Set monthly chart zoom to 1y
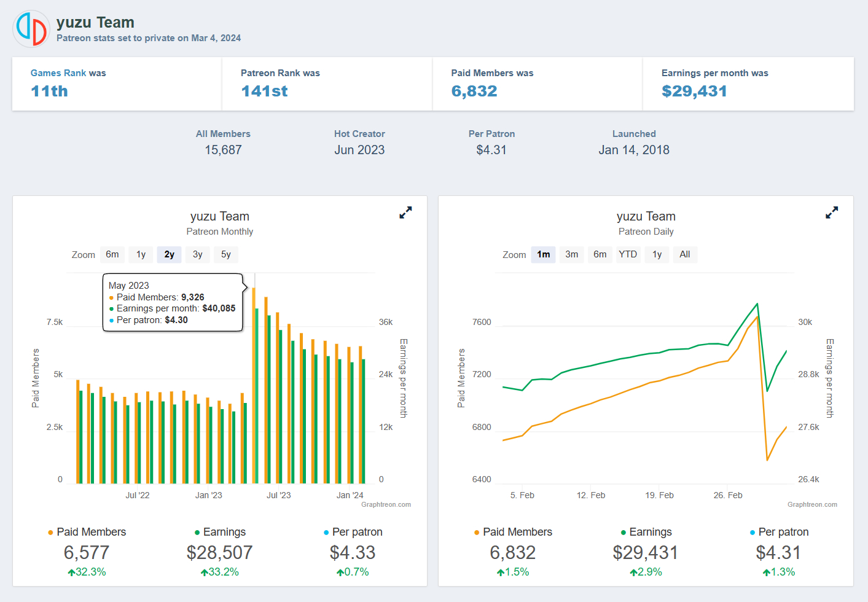The width and height of the screenshot is (868, 602). 141,254
